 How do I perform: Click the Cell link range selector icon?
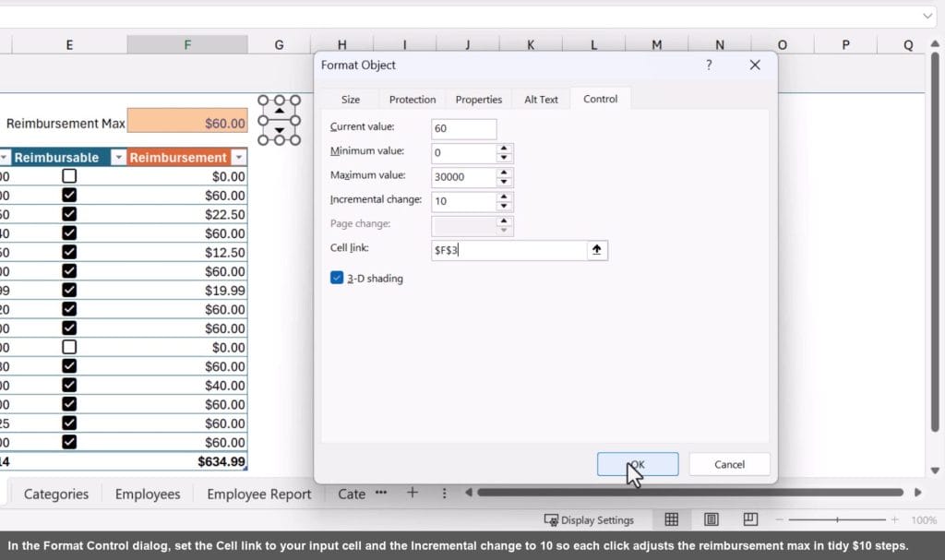click(x=597, y=250)
